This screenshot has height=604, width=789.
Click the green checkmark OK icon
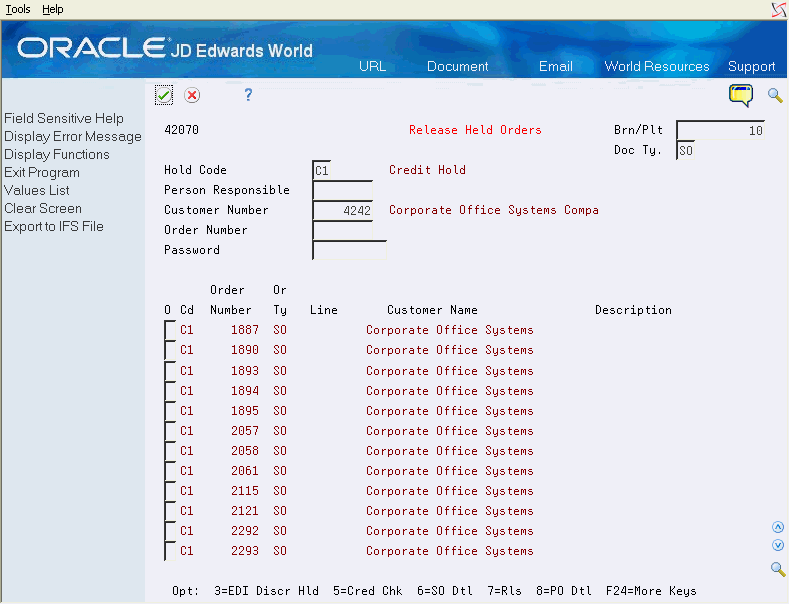point(164,95)
